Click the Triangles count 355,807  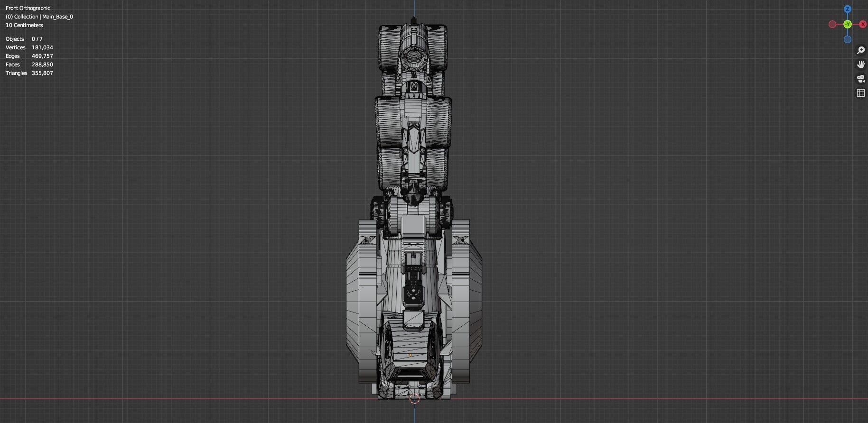(42, 73)
